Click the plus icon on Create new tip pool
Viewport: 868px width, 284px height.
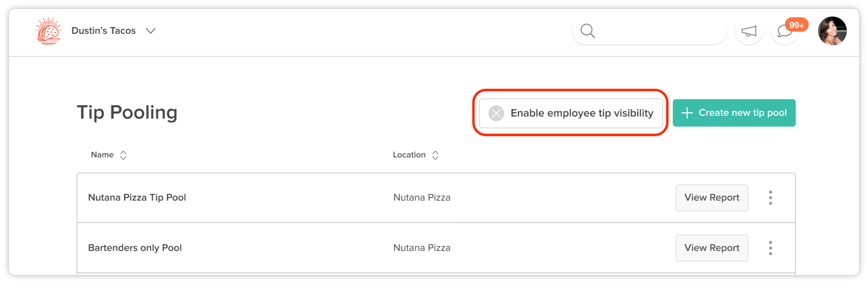tap(687, 113)
